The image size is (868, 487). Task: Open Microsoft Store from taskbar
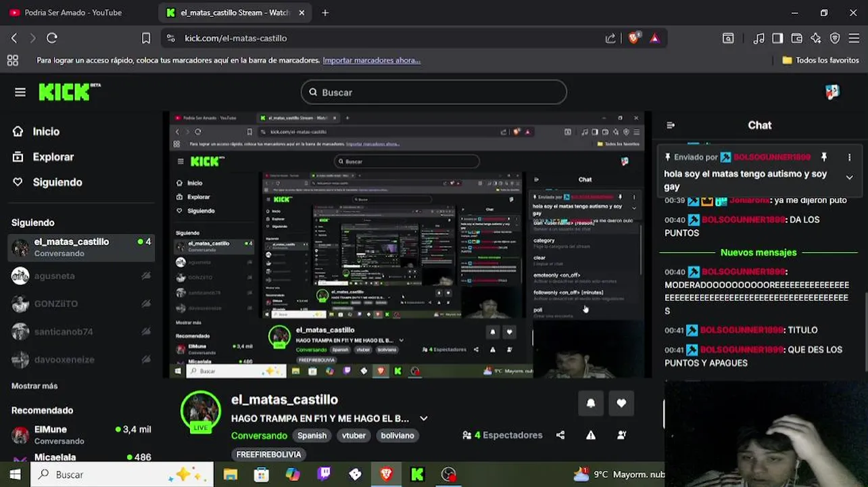(x=262, y=475)
